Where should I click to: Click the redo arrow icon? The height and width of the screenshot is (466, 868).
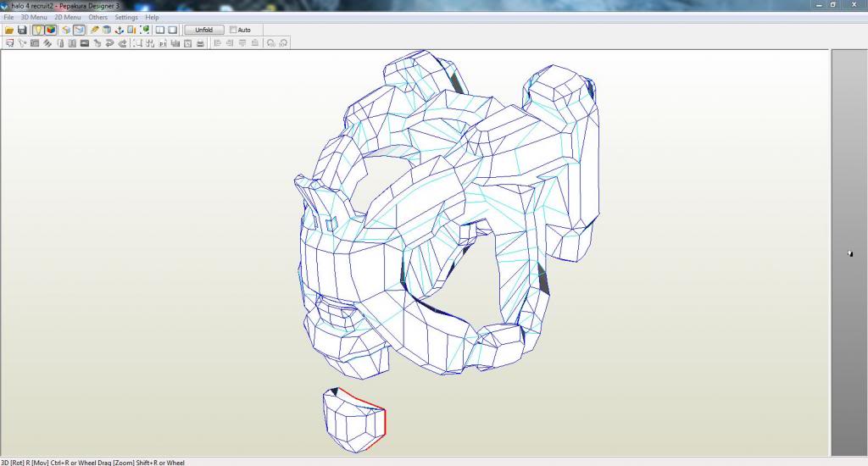click(x=122, y=43)
